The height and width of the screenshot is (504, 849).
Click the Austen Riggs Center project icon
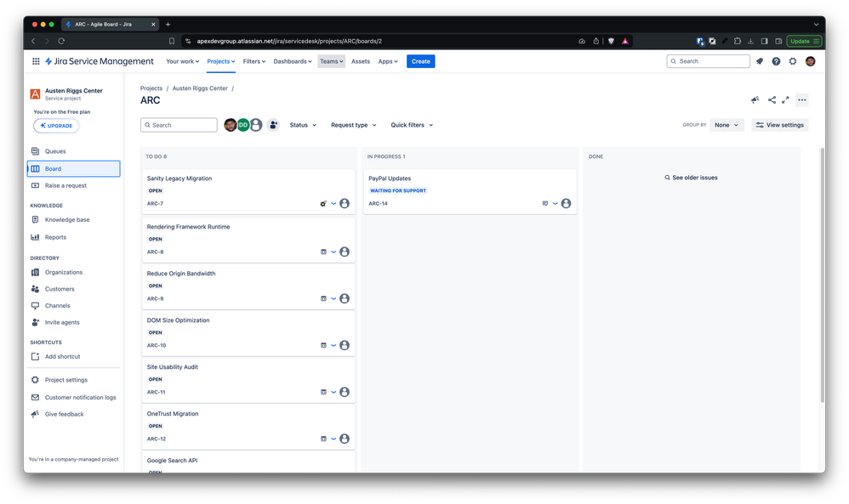(35, 94)
